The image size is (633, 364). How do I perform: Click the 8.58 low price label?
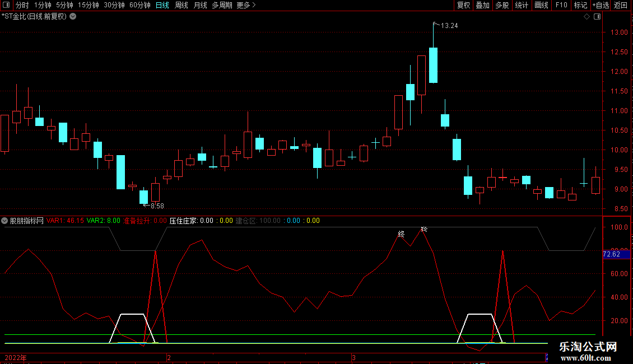pyautogui.click(x=157, y=206)
